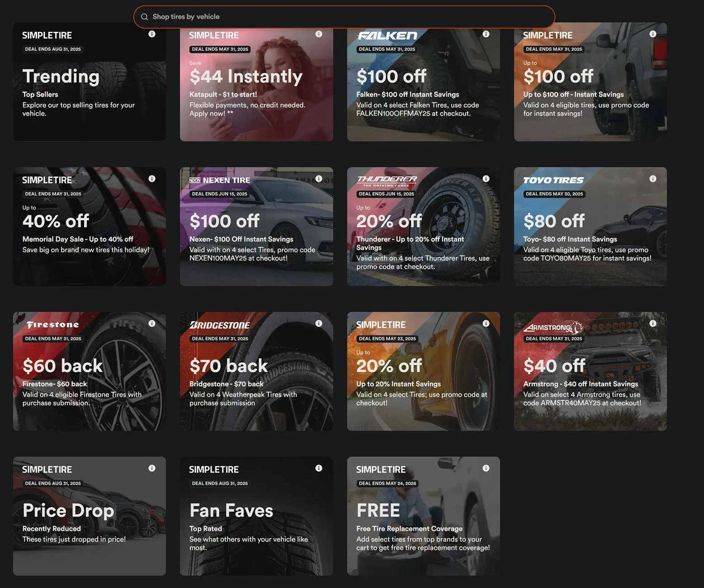Image resolution: width=704 pixels, height=588 pixels.
Task: Open info icon on Armstrong $40 off card
Action: (653, 323)
